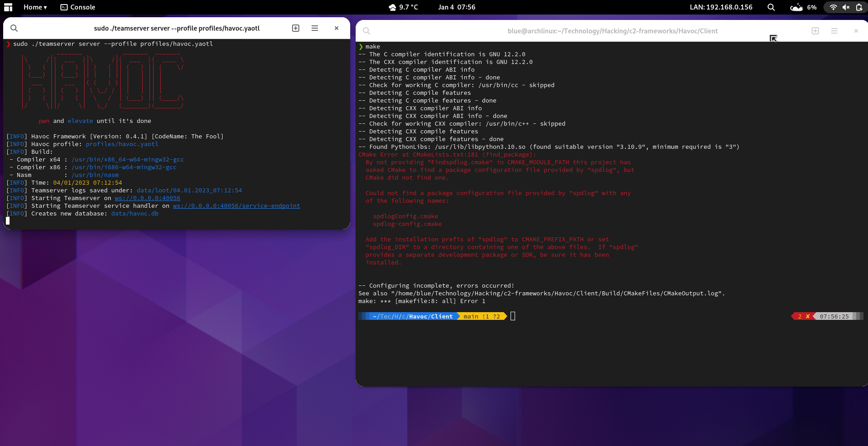Click the Wi-Fi icon in the system tray
This screenshot has height=446, width=868.
pyautogui.click(x=833, y=7)
